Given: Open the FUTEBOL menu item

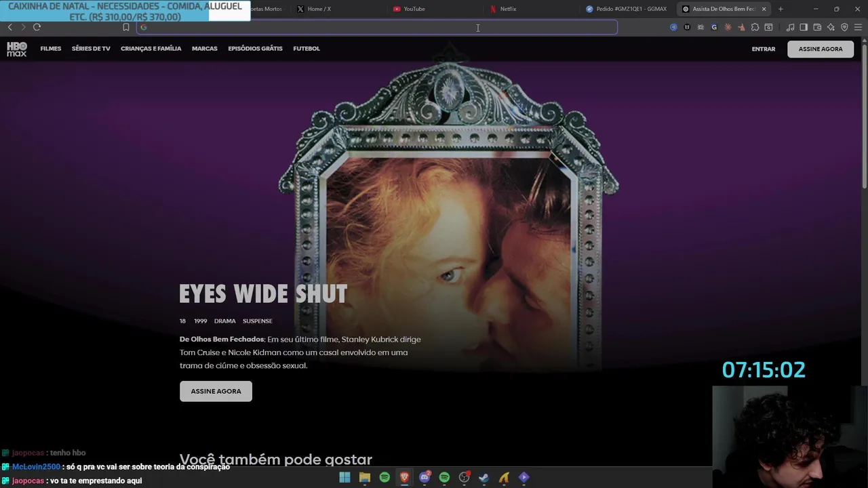Looking at the screenshot, I should 307,49.
